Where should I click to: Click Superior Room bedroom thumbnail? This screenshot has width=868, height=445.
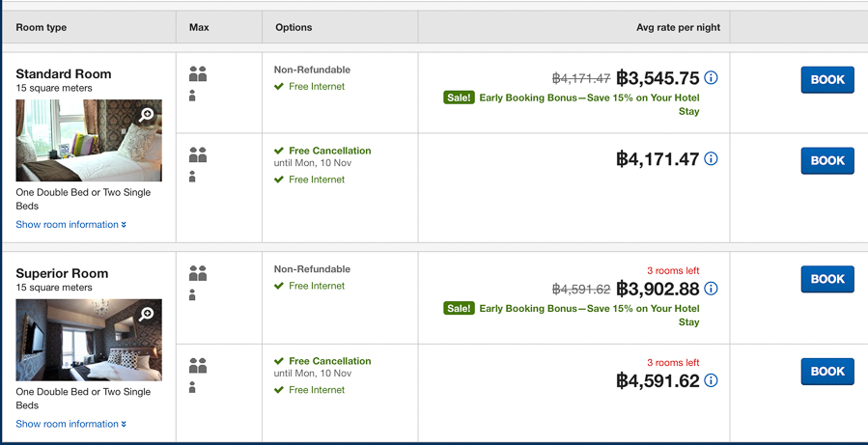89,340
